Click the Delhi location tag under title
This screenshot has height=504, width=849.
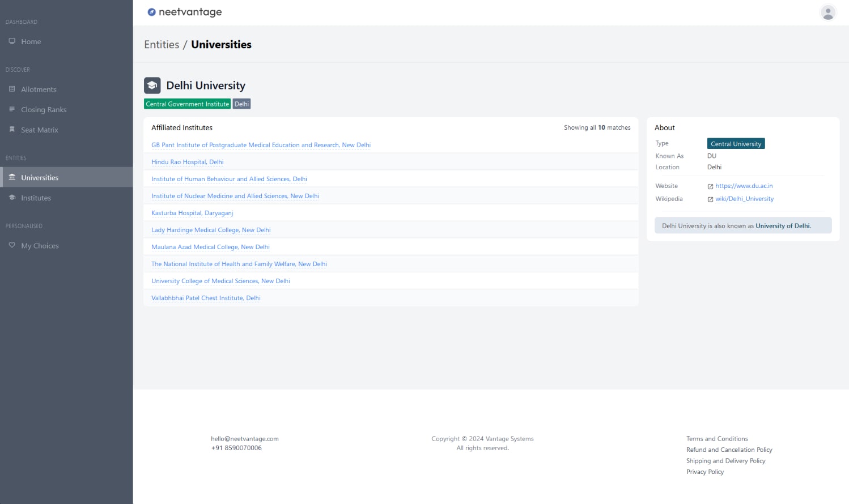241,104
